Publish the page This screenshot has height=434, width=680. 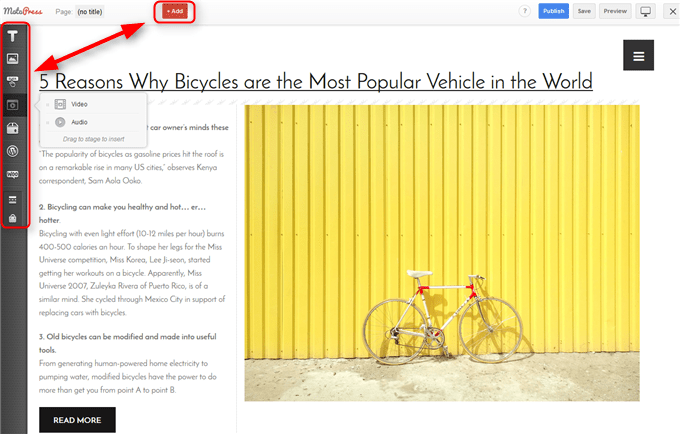(x=553, y=11)
